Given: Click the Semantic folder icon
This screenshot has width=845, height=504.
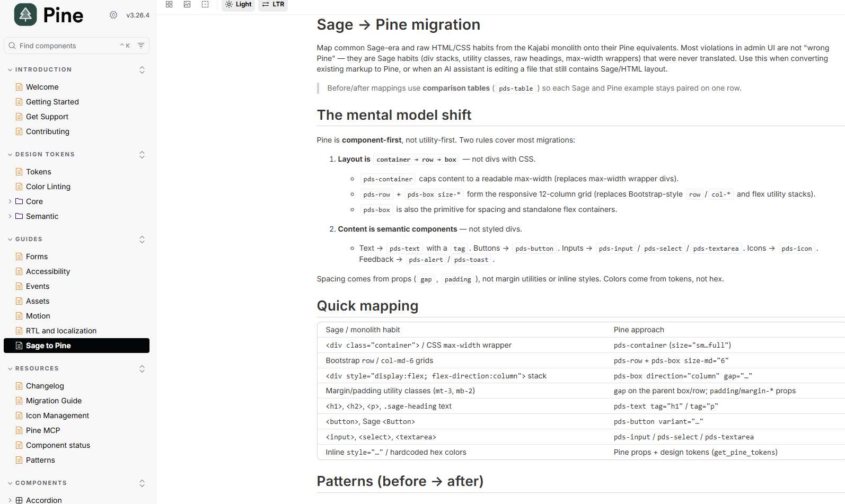Looking at the screenshot, I should click(19, 216).
